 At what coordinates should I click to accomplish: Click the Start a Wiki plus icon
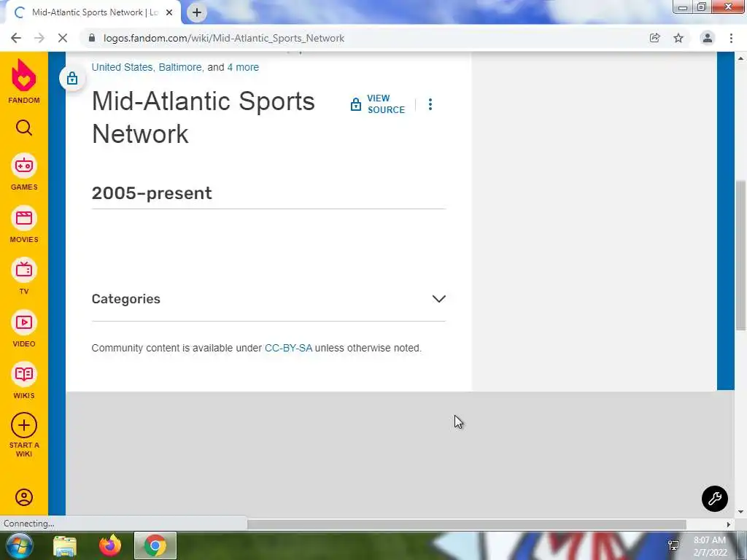pyautogui.click(x=24, y=425)
